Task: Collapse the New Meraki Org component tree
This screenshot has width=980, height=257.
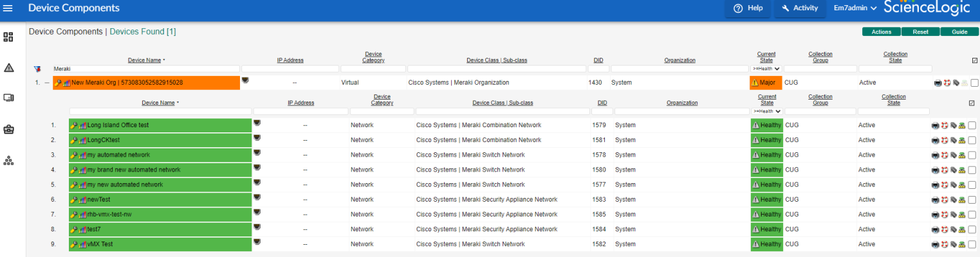Action: (x=46, y=83)
